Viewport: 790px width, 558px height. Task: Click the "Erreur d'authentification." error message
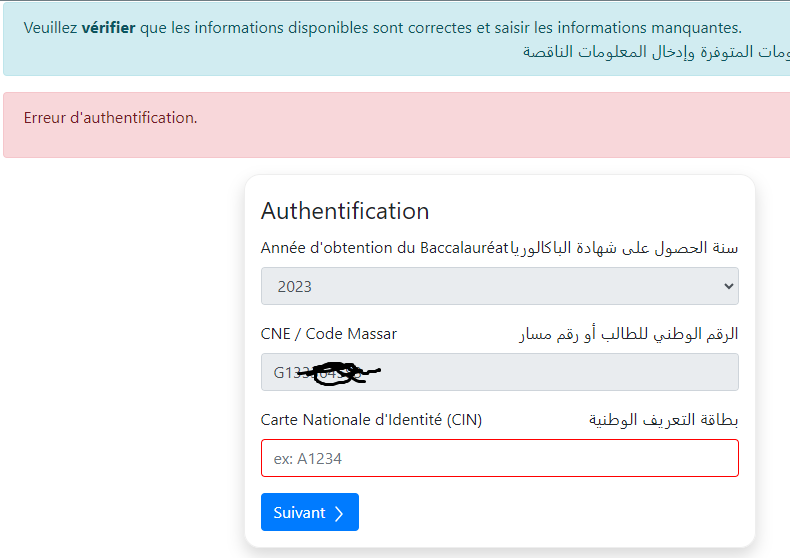click(111, 118)
